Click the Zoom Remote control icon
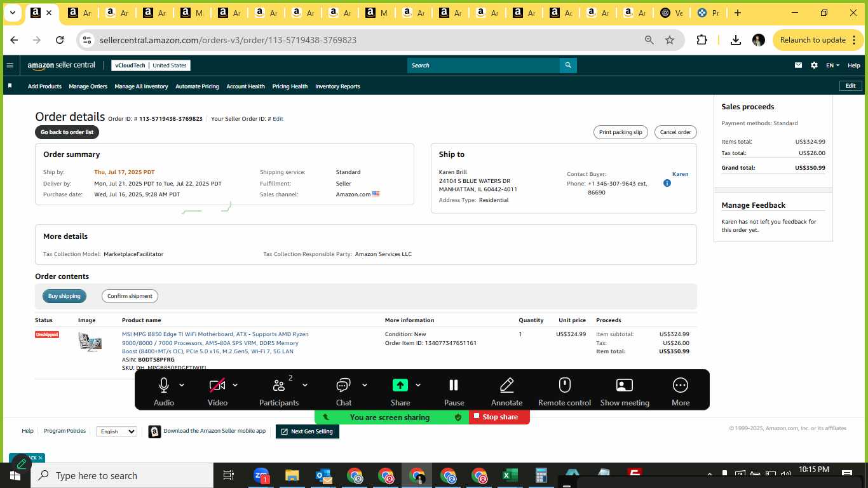 tap(565, 385)
